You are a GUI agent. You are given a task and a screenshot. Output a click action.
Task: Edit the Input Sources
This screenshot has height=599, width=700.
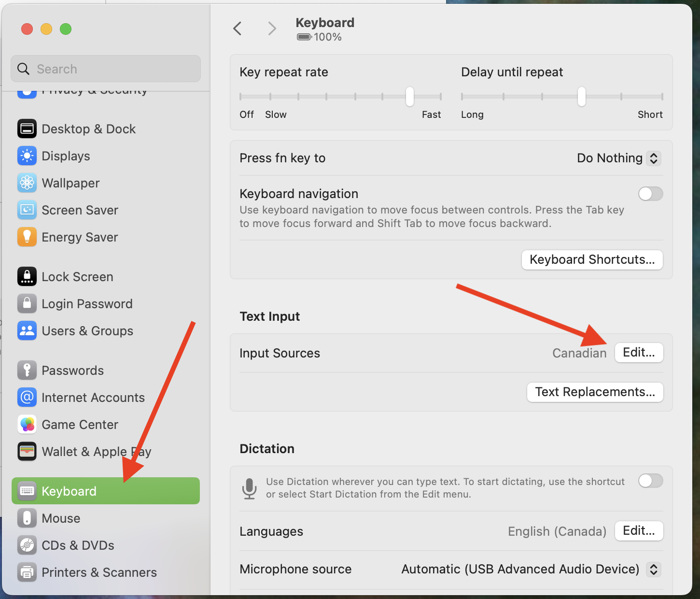[639, 353]
